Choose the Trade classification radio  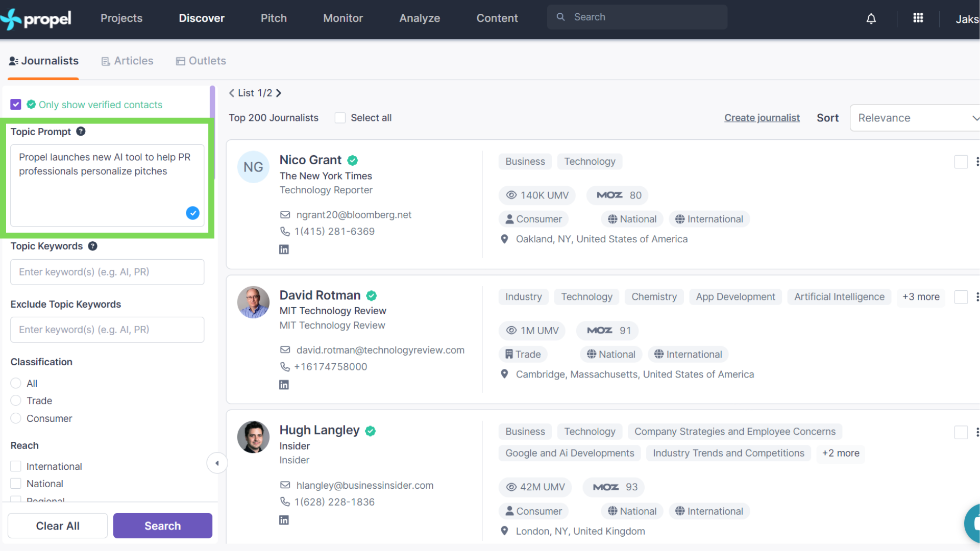point(16,400)
